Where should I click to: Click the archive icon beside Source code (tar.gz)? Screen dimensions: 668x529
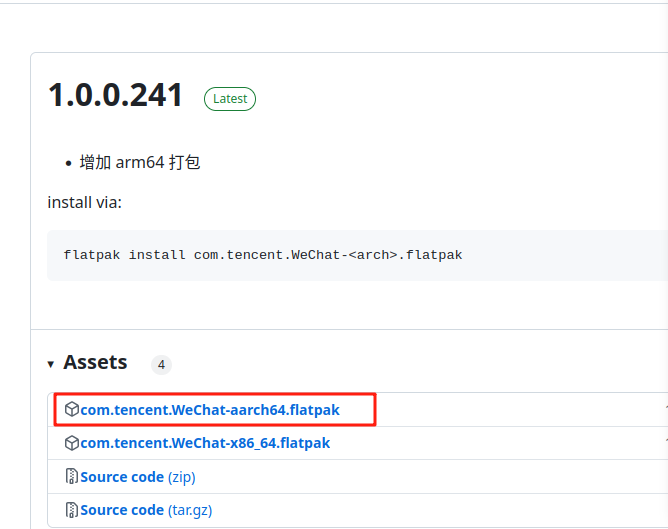(x=72, y=510)
